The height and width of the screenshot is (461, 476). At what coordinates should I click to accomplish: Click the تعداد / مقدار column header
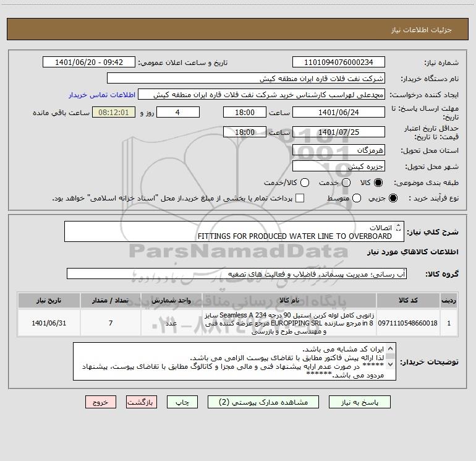[111, 300]
